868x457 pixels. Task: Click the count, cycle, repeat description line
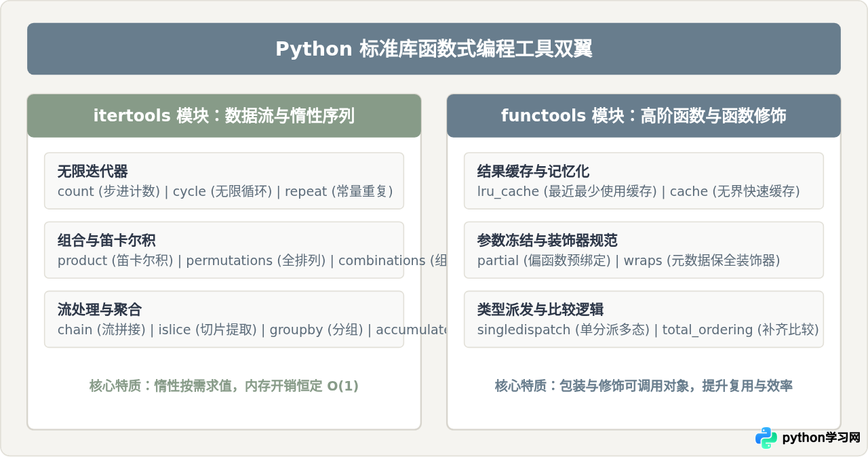pyautogui.click(x=225, y=191)
